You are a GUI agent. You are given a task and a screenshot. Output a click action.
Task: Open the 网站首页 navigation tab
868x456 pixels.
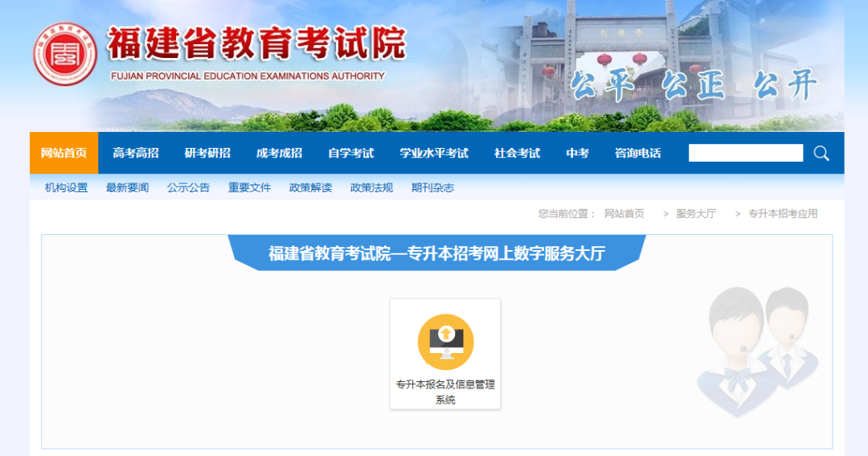63,153
